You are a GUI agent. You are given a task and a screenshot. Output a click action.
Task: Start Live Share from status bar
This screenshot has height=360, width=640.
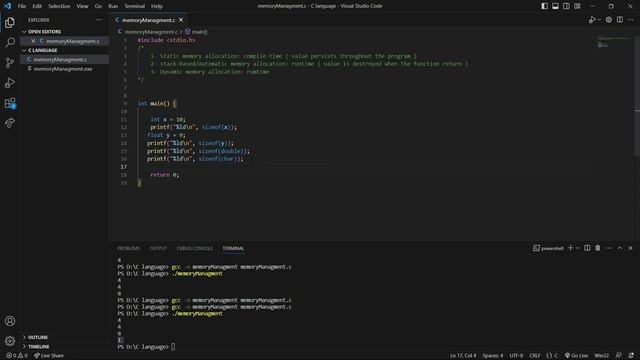(x=49, y=356)
